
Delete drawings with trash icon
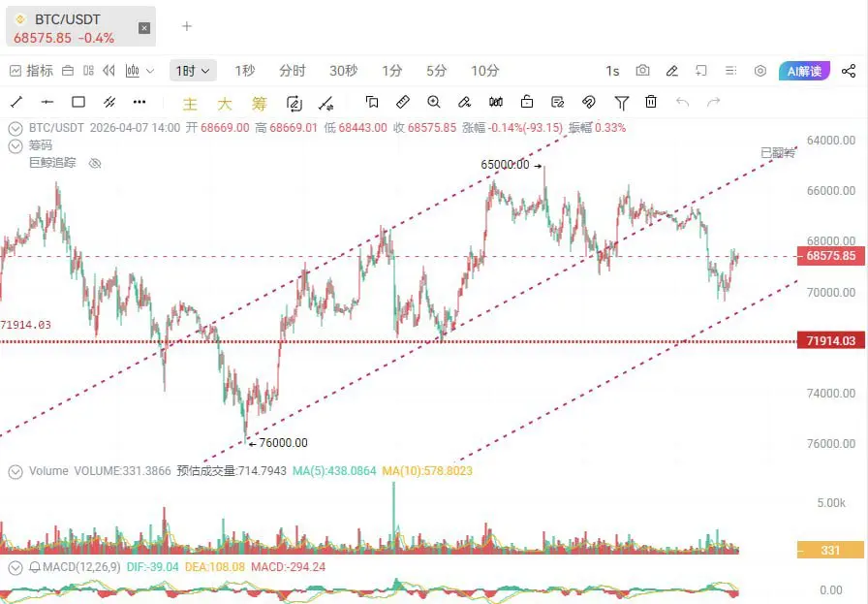(x=651, y=102)
